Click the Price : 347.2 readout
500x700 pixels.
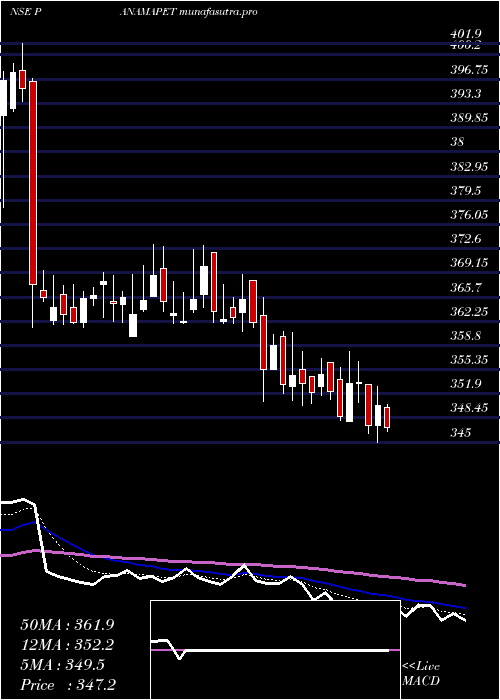click(x=68, y=685)
